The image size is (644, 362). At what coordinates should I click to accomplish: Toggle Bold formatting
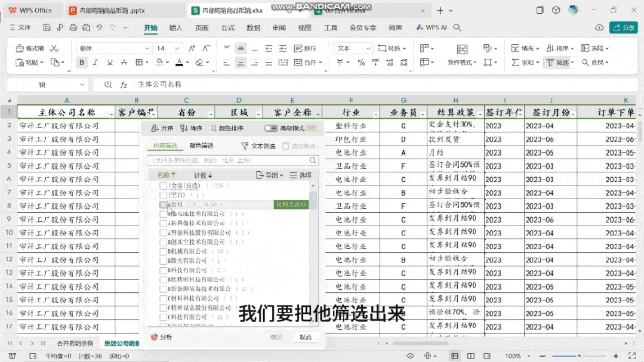pos(82,63)
